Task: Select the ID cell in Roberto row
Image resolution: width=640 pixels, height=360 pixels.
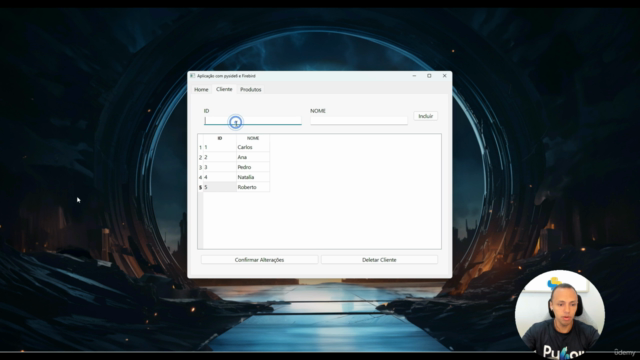Action: [220, 187]
